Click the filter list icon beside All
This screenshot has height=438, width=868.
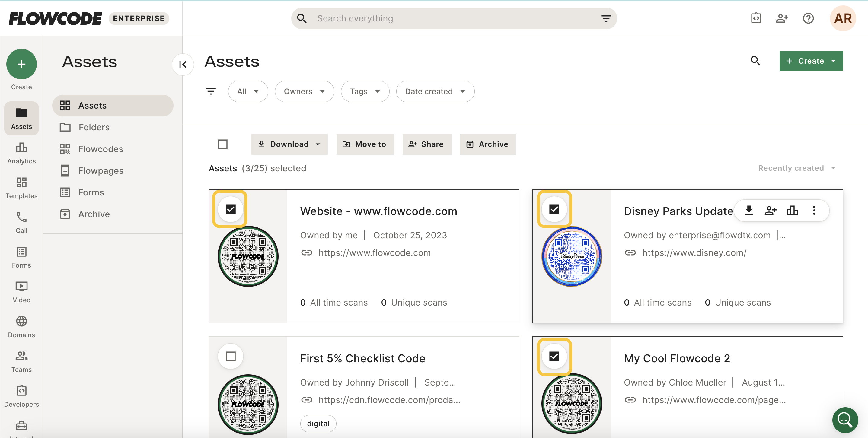tap(211, 91)
